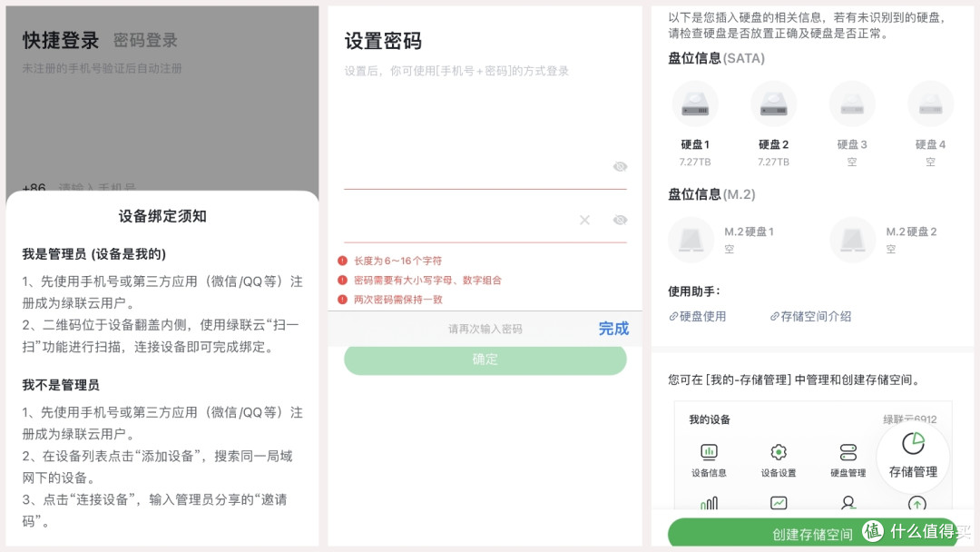Viewport: 980px width, 552px height.
Task: Click the 设备绑定须知 heading
Action: [162, 216]
